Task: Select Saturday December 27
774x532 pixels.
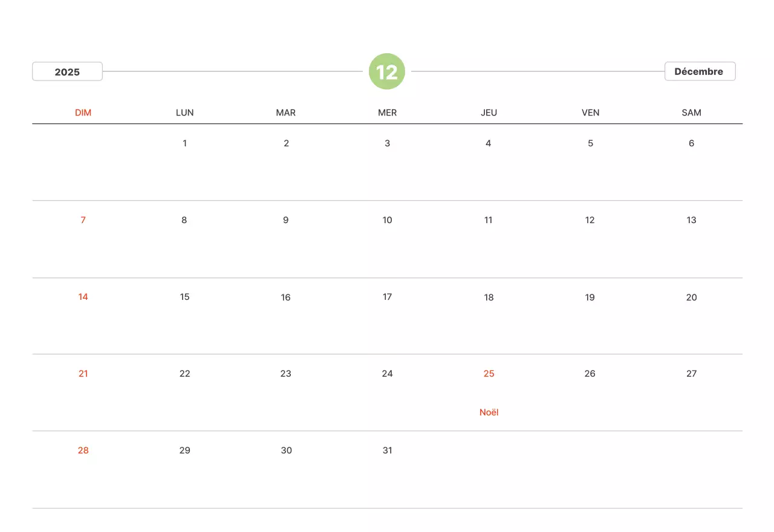Action: coord(691,374)
